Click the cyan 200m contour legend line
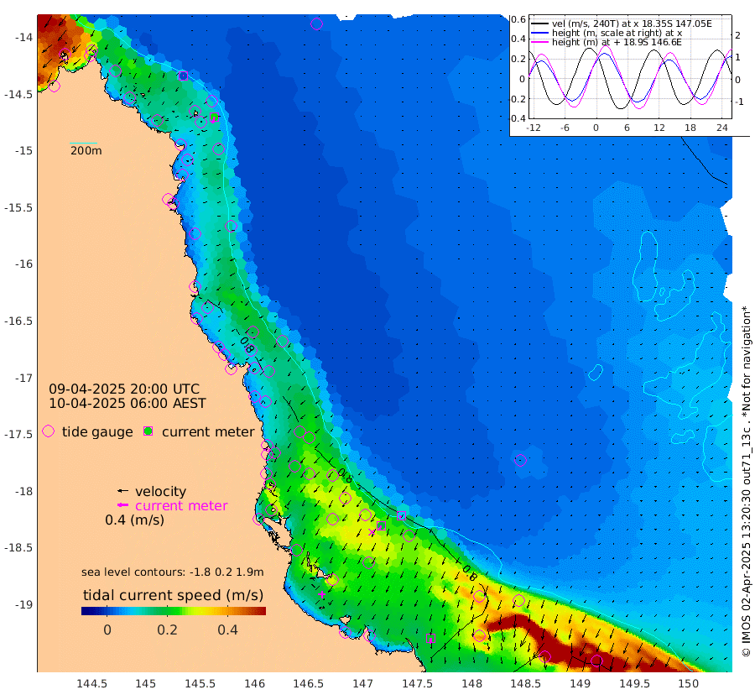The height and width of the screenshot is (700, 755). (83, 143)
